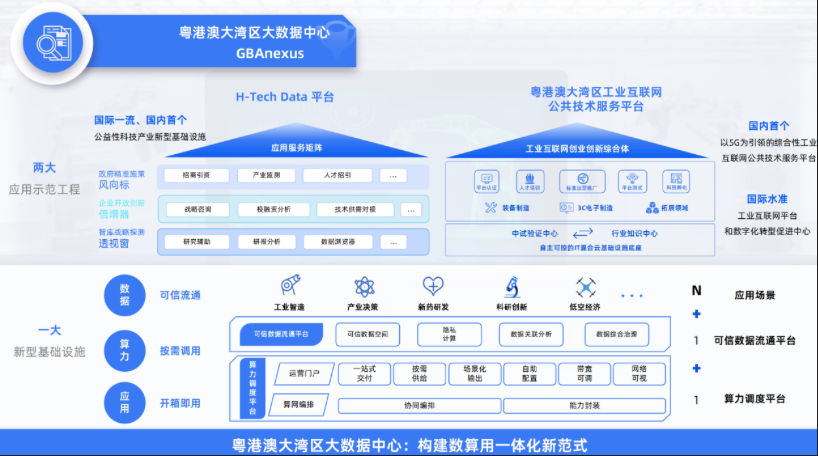Click the 数据 round blue badge
818x456 pixels.
point(125,295)
